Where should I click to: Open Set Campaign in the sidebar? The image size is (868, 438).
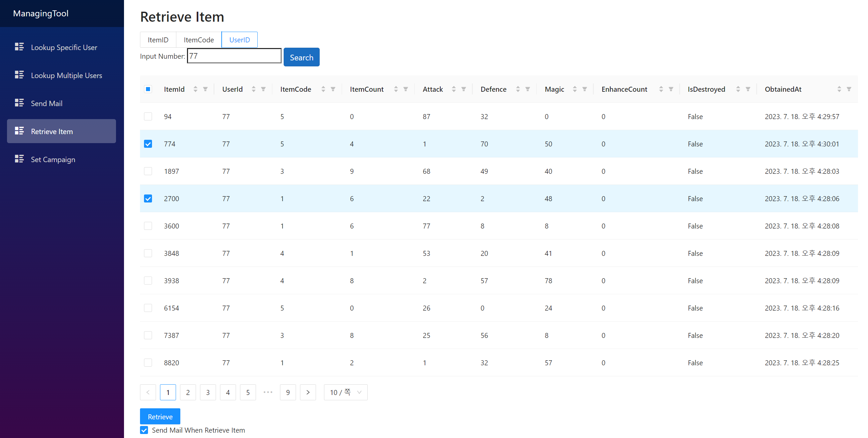[53, 159]
